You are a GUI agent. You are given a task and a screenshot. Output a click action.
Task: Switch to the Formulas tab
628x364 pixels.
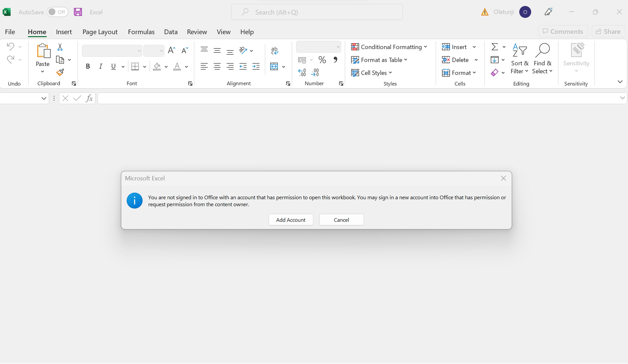(141, 32)
